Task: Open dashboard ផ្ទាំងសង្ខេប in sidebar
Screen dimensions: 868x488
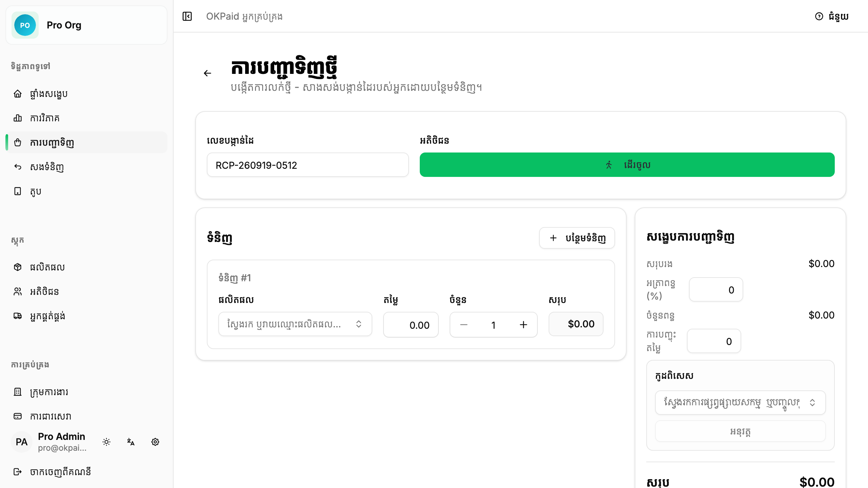Action: tap(86, 94)
